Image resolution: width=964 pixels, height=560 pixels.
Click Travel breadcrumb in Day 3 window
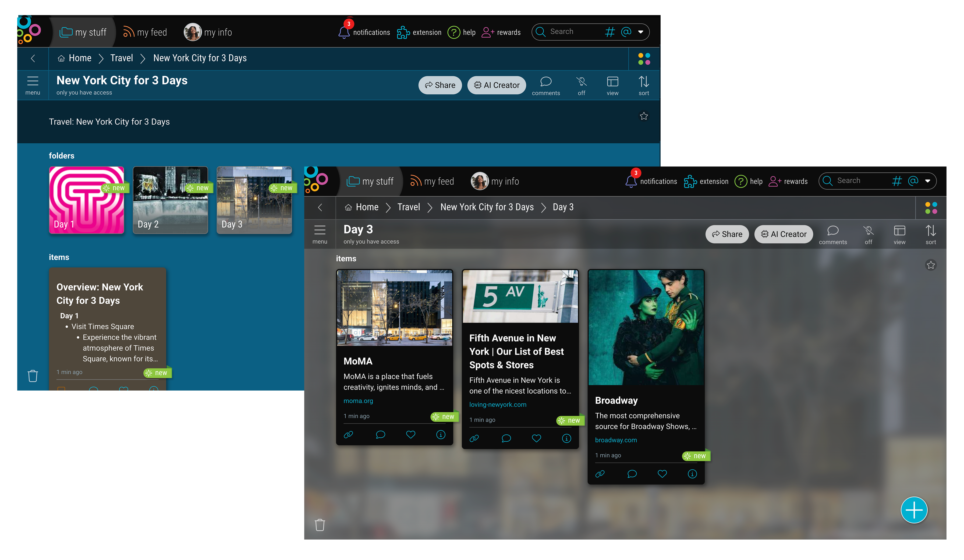point(408,207)
